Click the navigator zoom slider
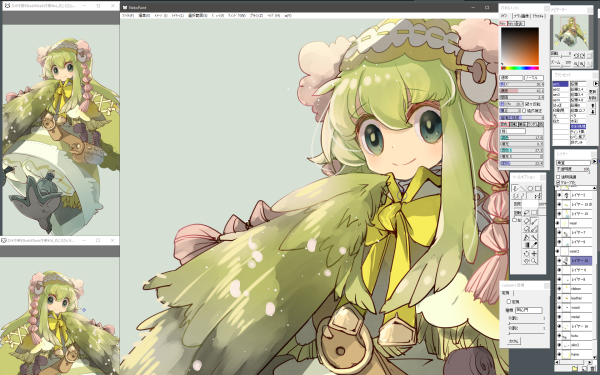600x375 pixels. coord(561,66)
